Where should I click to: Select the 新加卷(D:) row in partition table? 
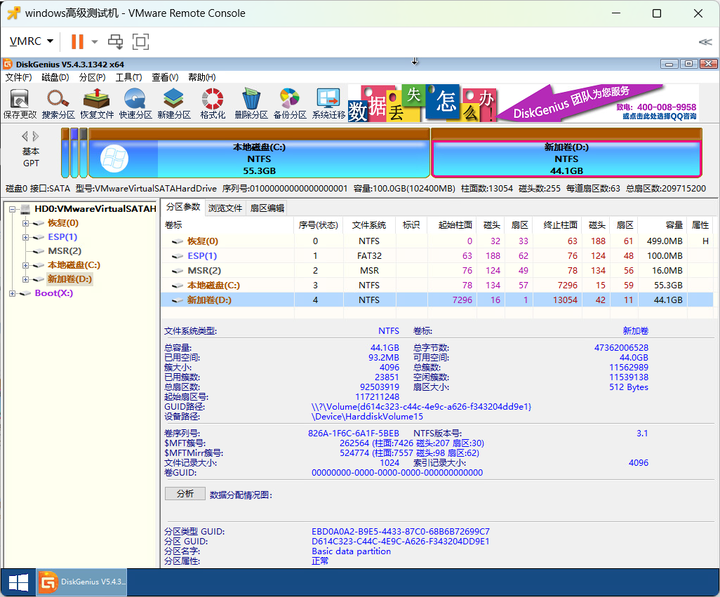coord(437,300)
